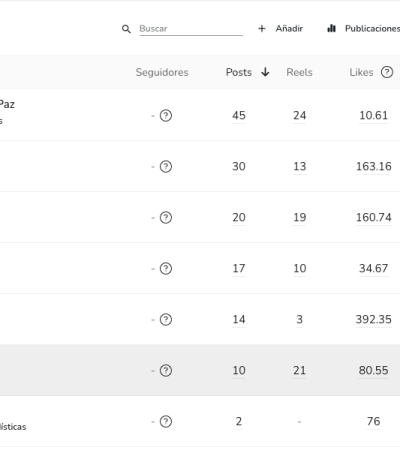
Task: Sort the table by Seguidores column
Action: [162, 72]
